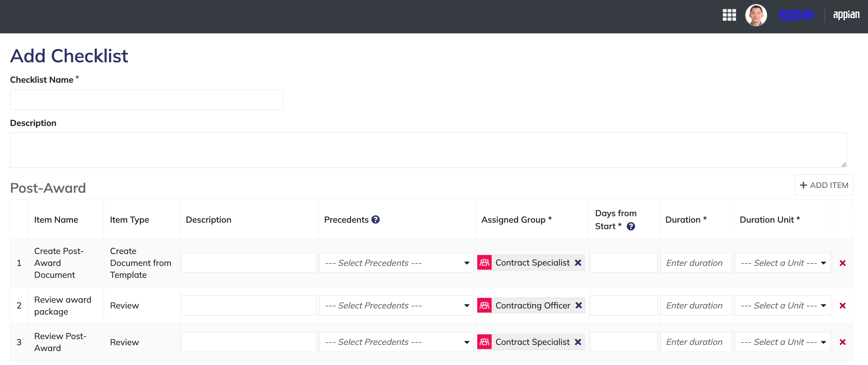
Task: Remove Contract Specialist from row 1
Action: 578,263
